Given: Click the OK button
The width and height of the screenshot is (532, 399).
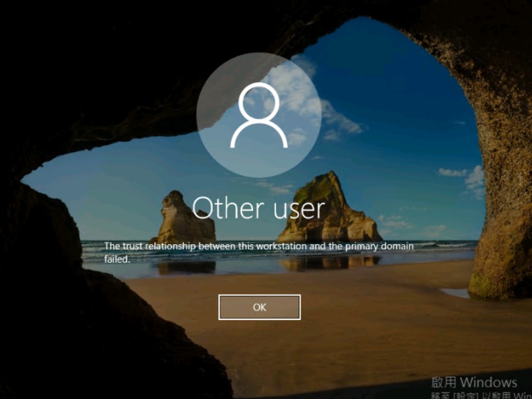Looking at the screenshot, I should click(259, 307).
